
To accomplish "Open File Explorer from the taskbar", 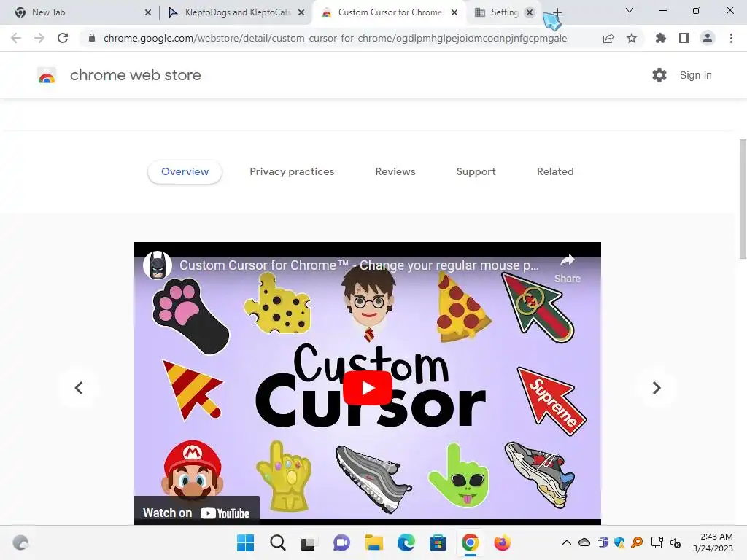I will (x=374, y=542).
